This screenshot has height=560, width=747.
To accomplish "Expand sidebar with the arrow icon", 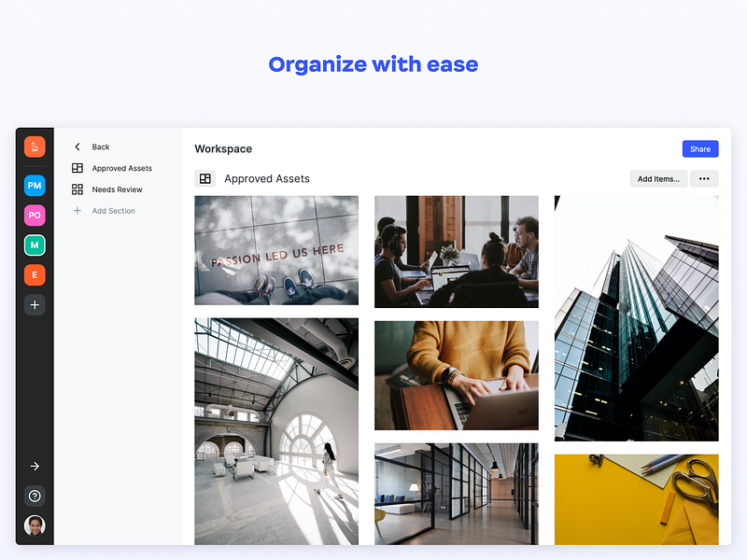I will (x=35, y=466).
